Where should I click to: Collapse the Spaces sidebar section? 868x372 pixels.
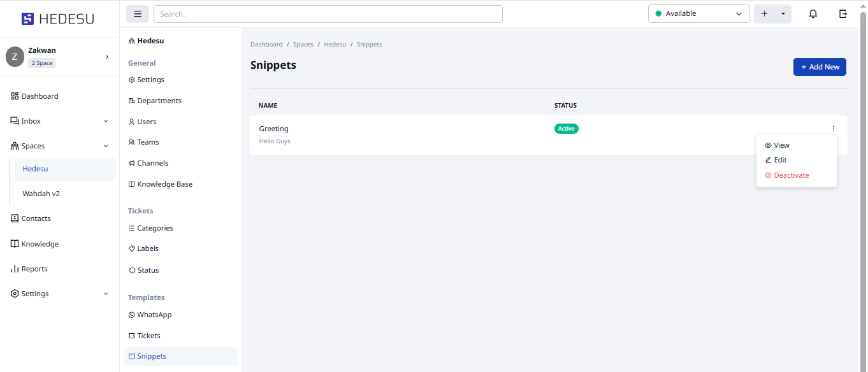106,146
